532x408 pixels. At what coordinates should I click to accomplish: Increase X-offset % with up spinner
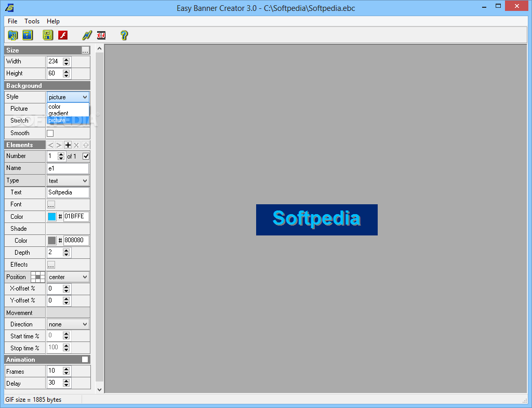66,287
